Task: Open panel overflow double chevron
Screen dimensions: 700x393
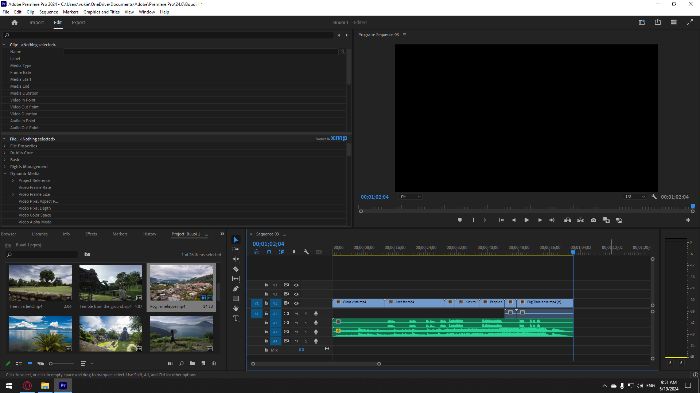Action: pos(222,234)
